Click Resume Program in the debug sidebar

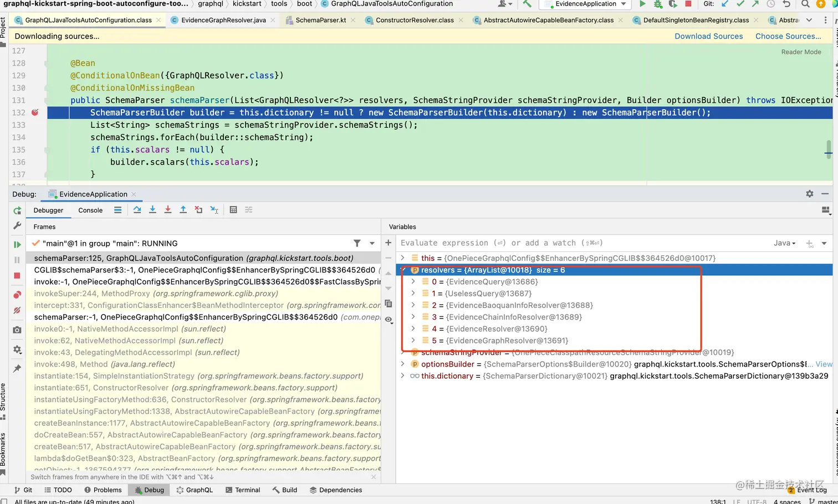pos(17,244)
